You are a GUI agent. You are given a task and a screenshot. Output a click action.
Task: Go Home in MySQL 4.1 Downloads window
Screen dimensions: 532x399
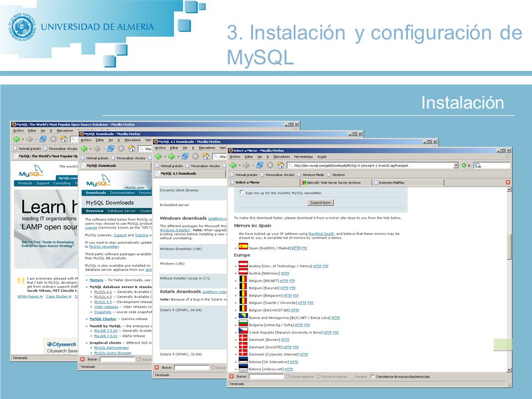206,156
